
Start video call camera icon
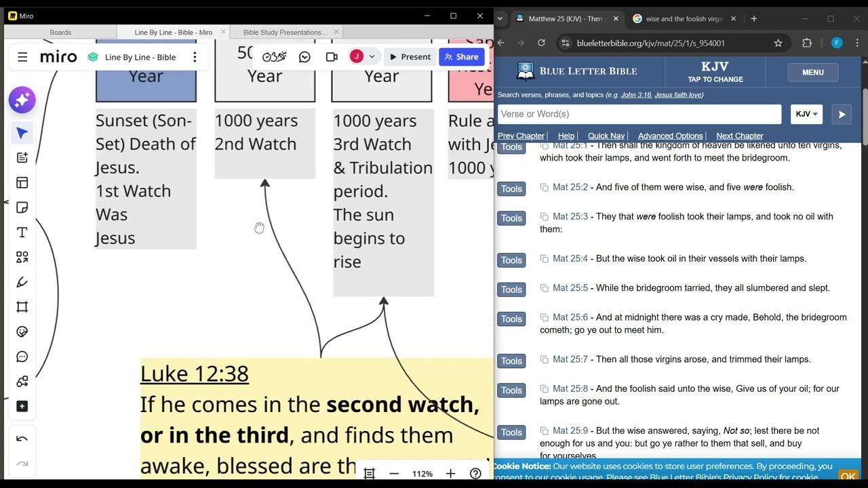pyautogui.click(x=332, y=57)
